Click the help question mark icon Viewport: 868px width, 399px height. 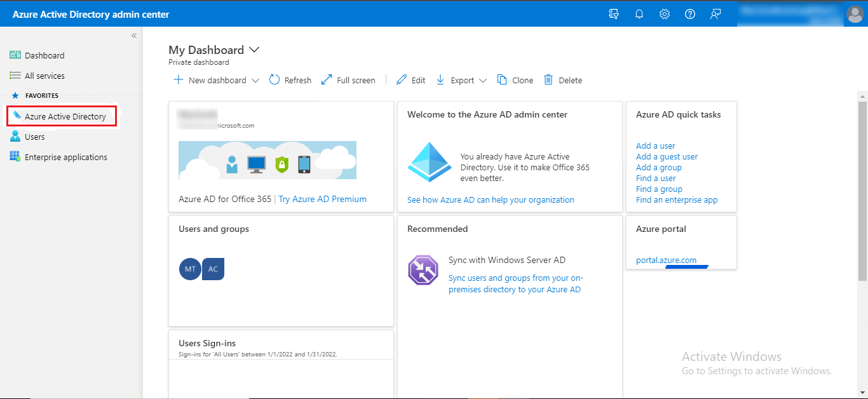coord(690,14)
